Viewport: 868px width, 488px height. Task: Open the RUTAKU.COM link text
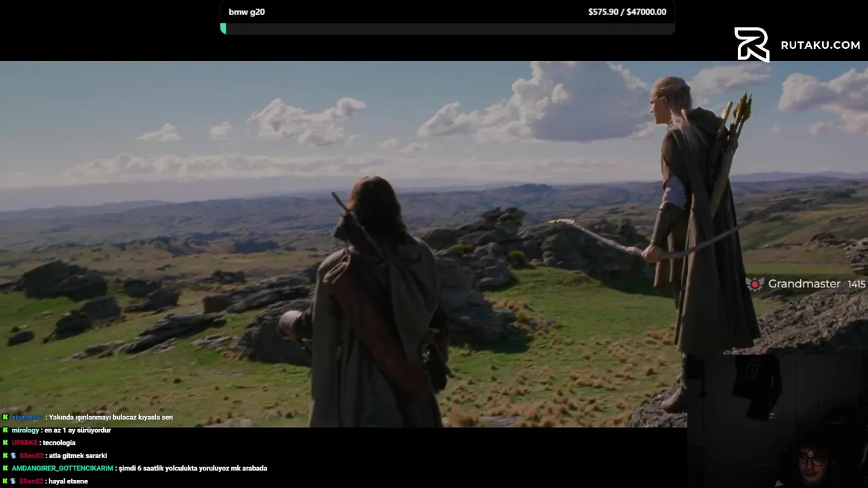point(820,45)
